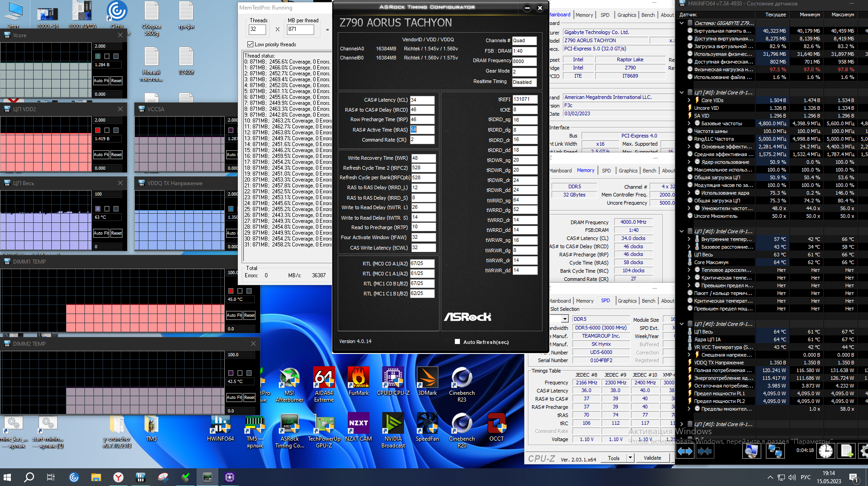Click the Yandex browser taskbar icon
Image resolution: width=868 pixels, height=486 pixels.
click(118, 477)
